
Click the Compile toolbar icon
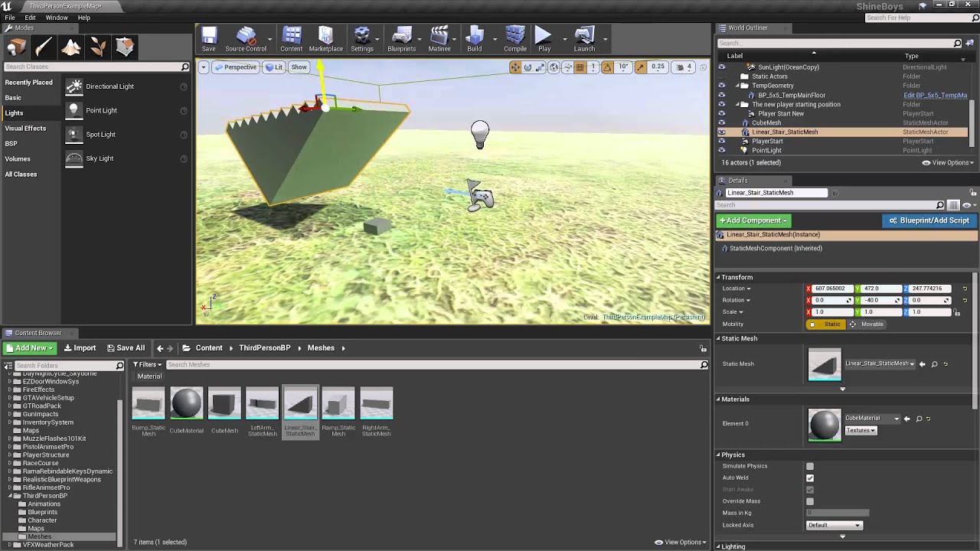click(x=515, y=40)
